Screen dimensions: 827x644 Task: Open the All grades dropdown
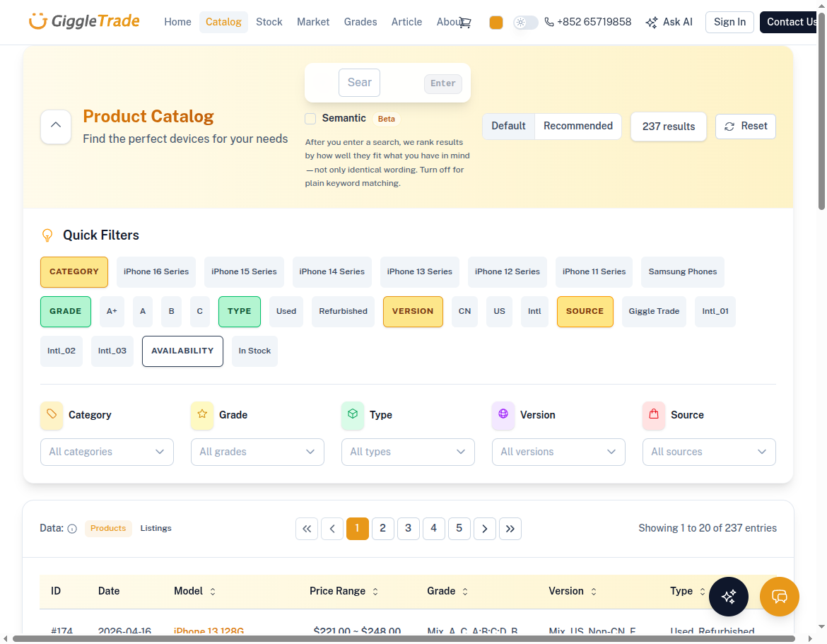[257, 452]
